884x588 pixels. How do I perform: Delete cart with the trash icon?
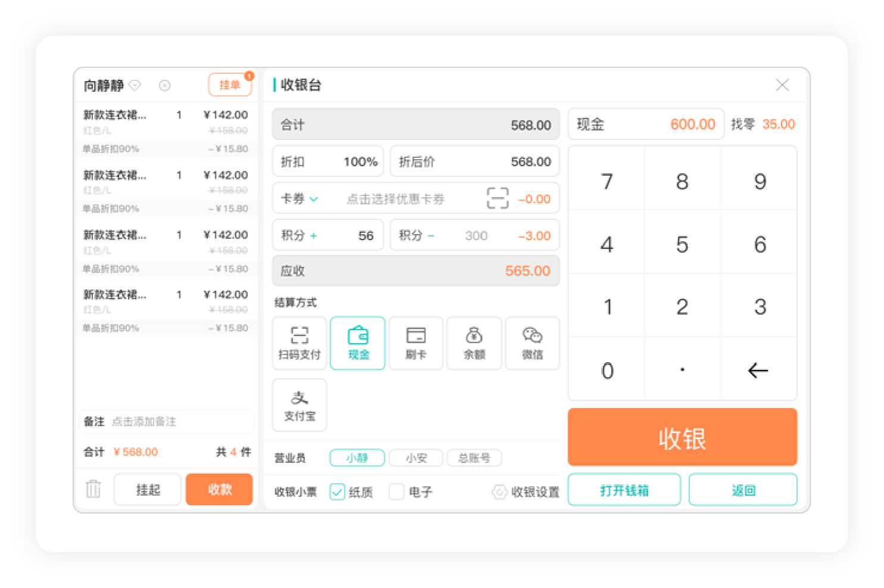94,489
